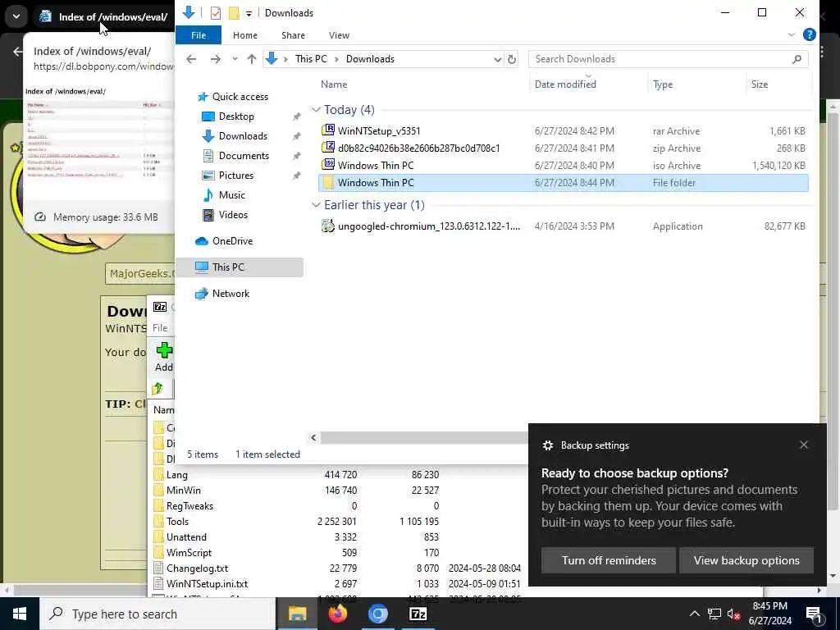This screenshot has width=840, height=630.
Task: Unpin Desktop via its pin icon
Action: [295, 116]
